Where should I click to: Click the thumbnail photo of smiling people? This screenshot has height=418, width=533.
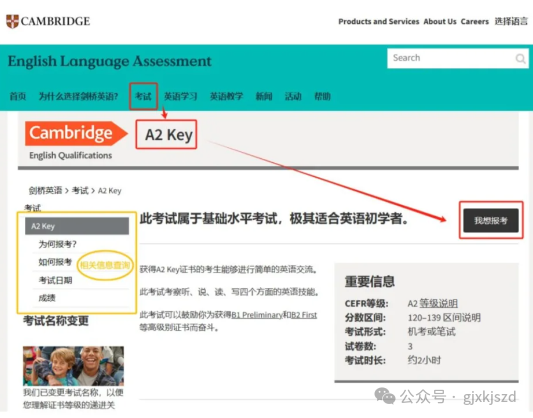(73, 366)
